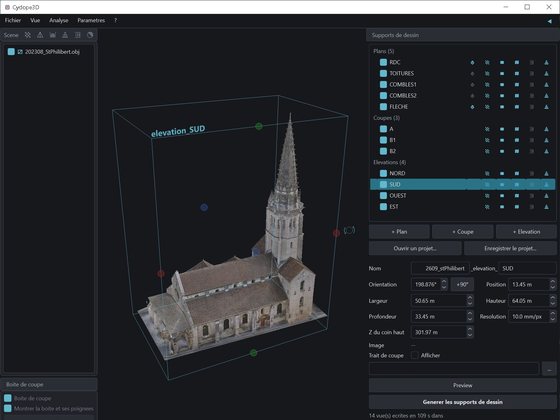
Task: Click the small rectangle icon on coupe B1 row
Action: pos(502,140)
